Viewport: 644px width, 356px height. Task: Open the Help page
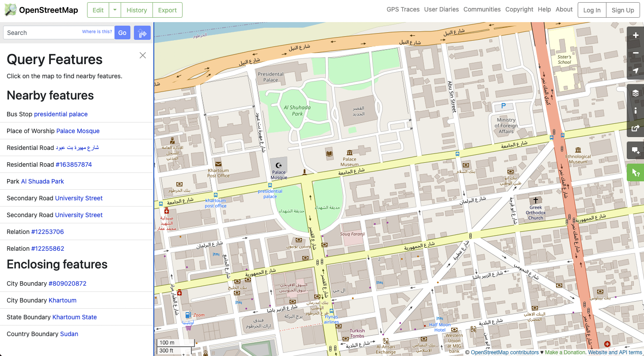coord(545,9)
